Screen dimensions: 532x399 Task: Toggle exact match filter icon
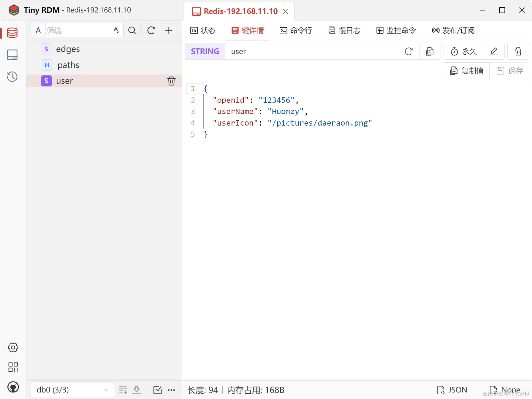116,30
